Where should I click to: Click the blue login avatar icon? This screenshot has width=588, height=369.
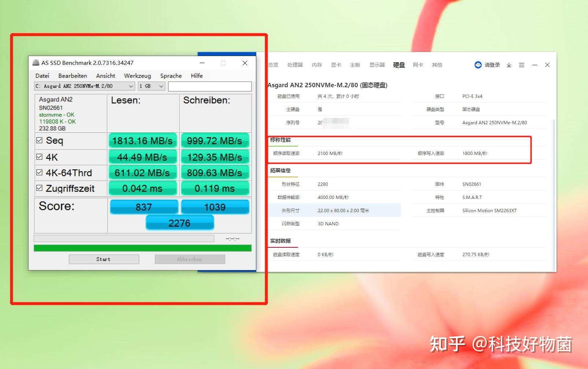[478, 65]
